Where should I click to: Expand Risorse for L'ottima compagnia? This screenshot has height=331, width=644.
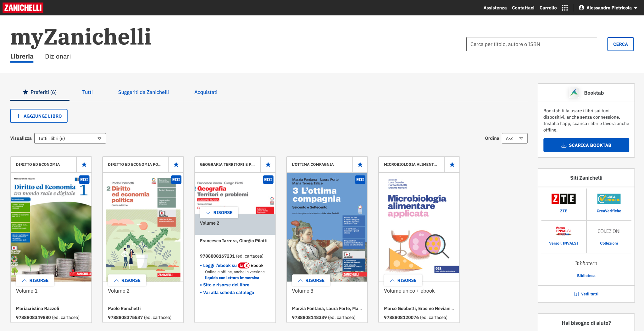[x=311, y=280]
